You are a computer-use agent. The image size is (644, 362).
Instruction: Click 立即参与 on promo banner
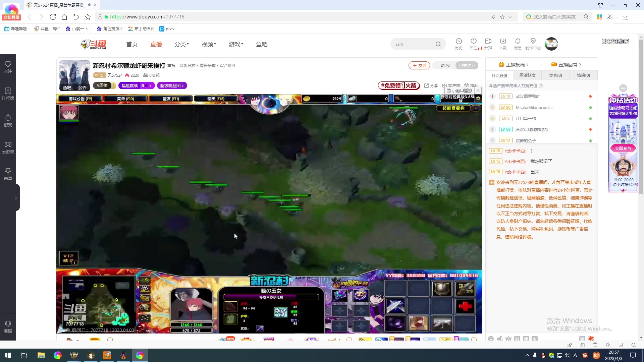(x=623, y=148)
